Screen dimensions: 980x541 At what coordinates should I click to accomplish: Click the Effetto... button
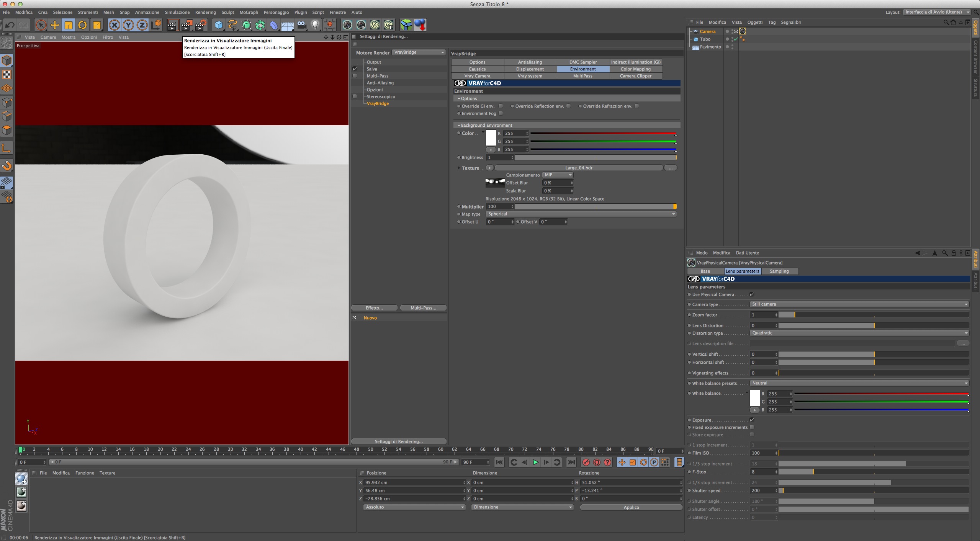[x=374, y=308]
